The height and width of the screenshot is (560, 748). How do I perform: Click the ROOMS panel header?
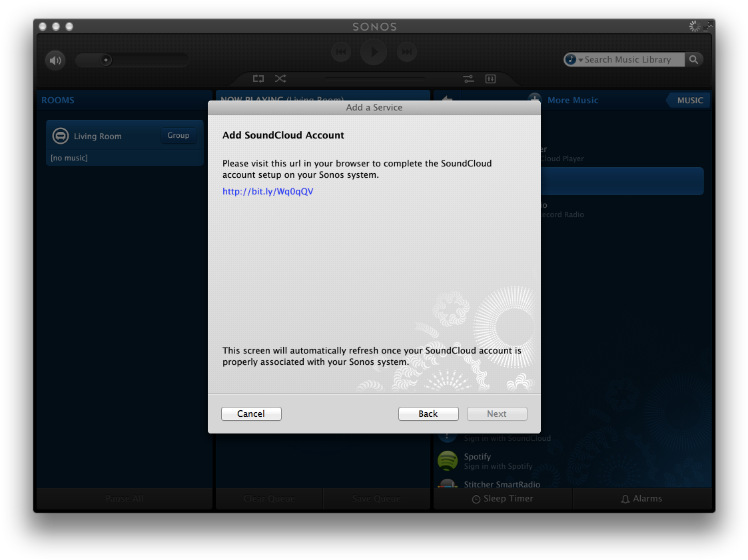[58, 100]
